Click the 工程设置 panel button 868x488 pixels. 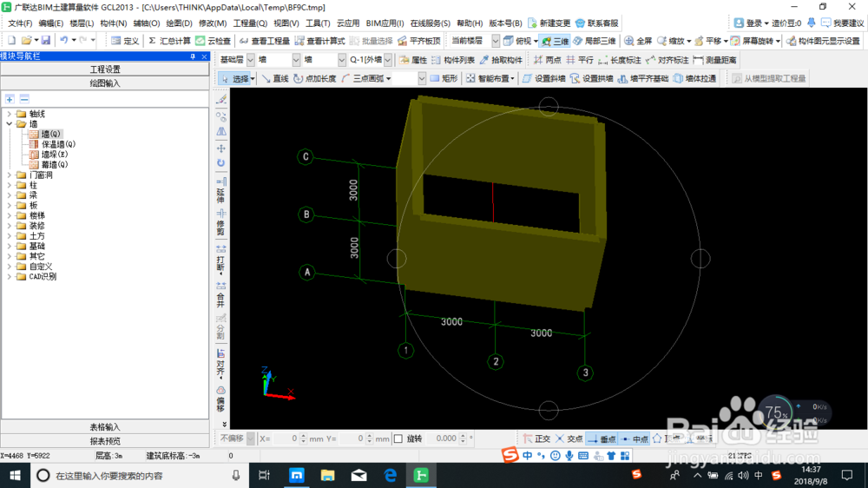(105, 69)
